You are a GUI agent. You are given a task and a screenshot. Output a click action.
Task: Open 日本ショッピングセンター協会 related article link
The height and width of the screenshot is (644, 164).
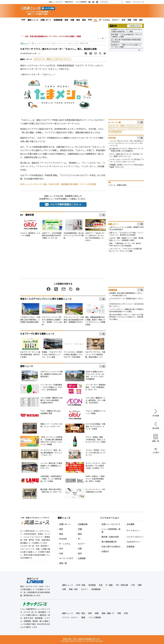click(x=58, y=184)
